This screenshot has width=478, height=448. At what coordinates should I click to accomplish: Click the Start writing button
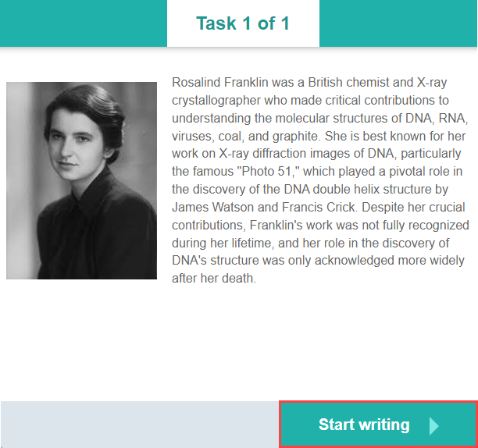point(365,425)
